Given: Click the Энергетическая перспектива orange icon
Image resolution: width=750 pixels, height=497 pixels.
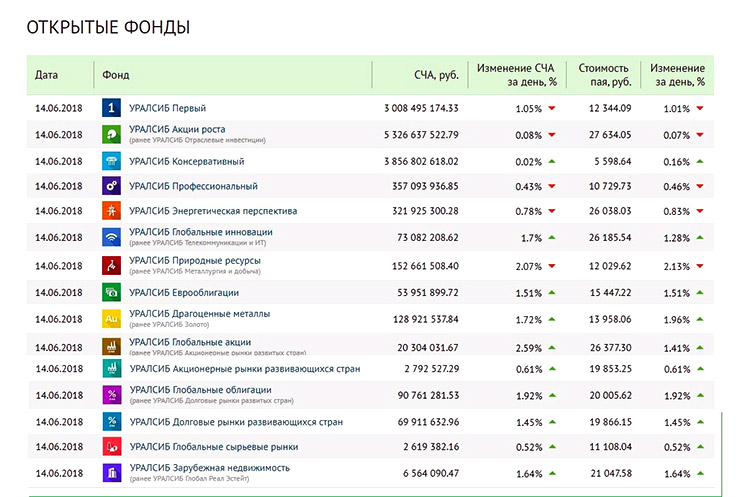Looking at the screenshot, I should (111, 211).
